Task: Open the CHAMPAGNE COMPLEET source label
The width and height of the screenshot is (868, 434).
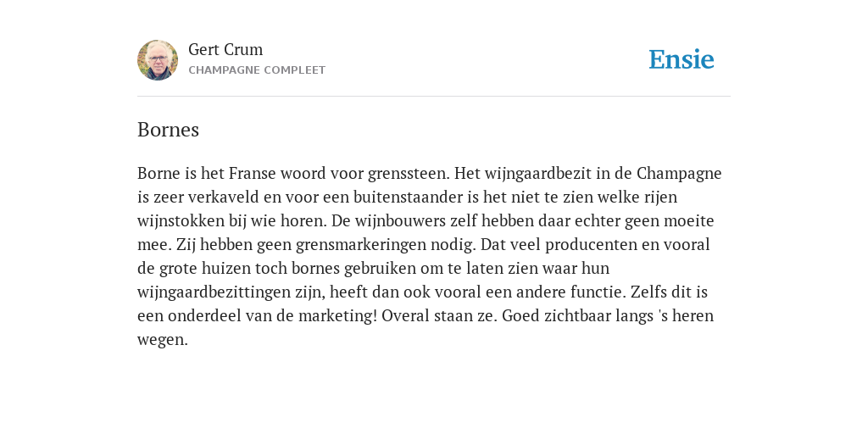Action: point(257,70)
